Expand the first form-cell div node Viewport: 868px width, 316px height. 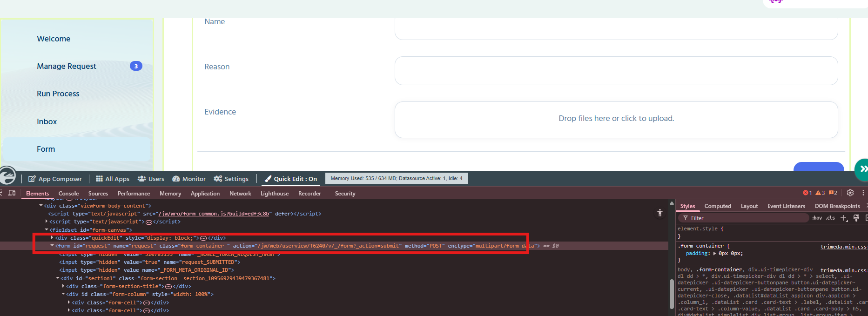click(x=69, y=302)
